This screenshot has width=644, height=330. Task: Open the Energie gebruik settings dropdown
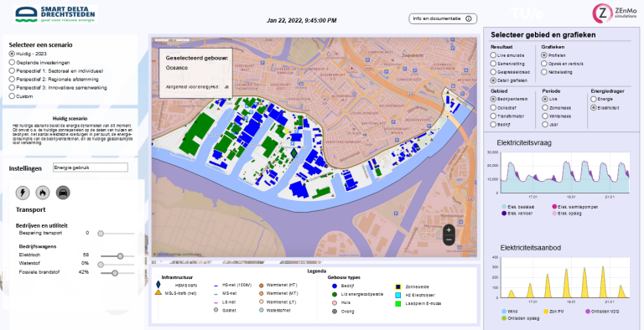pyautogui.click(x=91, y=168)
